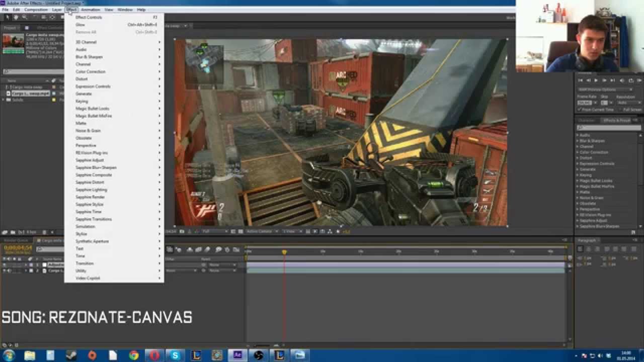The width and height of the screenshot is (644, 362).
Task: Click the Effects & Presets search field
Action: point(609,128)
